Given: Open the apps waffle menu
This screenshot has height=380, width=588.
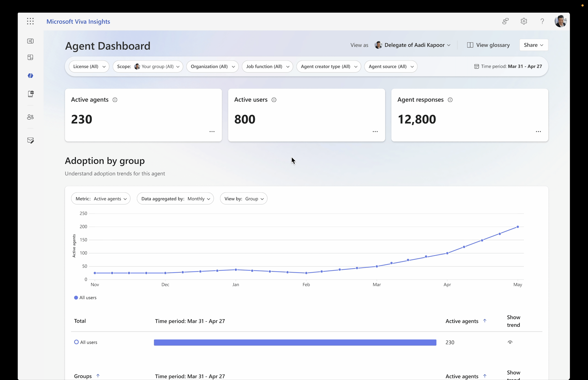Looking at the screenshot, I should tap(30, 21).
